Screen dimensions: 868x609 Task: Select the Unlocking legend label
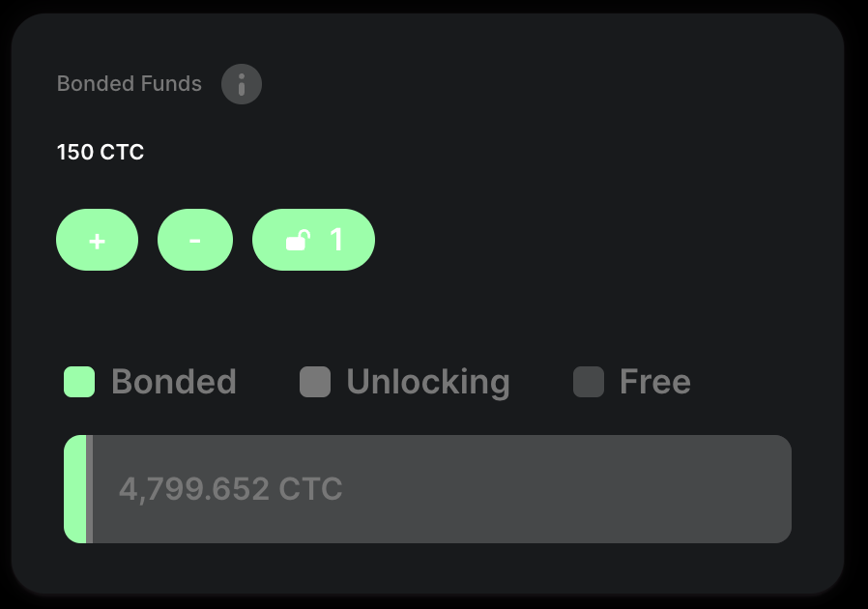point(428,382)
